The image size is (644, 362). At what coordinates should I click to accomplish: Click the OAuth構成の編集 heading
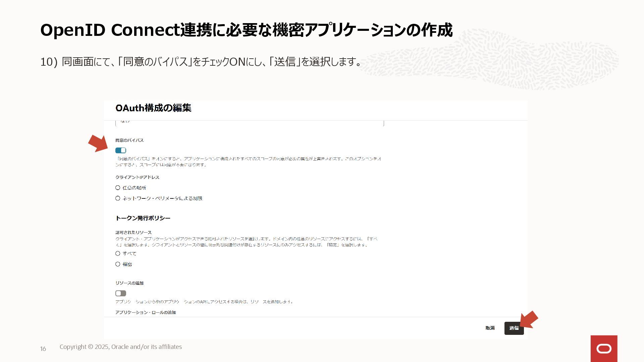tap(153, 108)
